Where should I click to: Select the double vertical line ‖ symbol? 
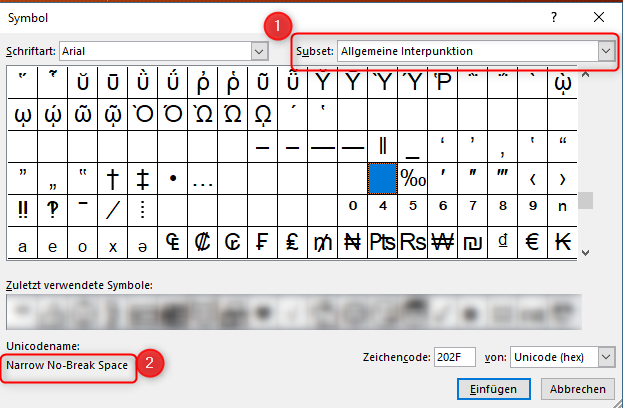click(x=383, y=146)
